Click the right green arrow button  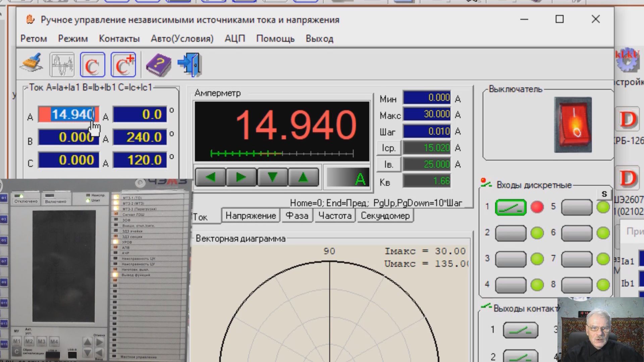point(241,177)
